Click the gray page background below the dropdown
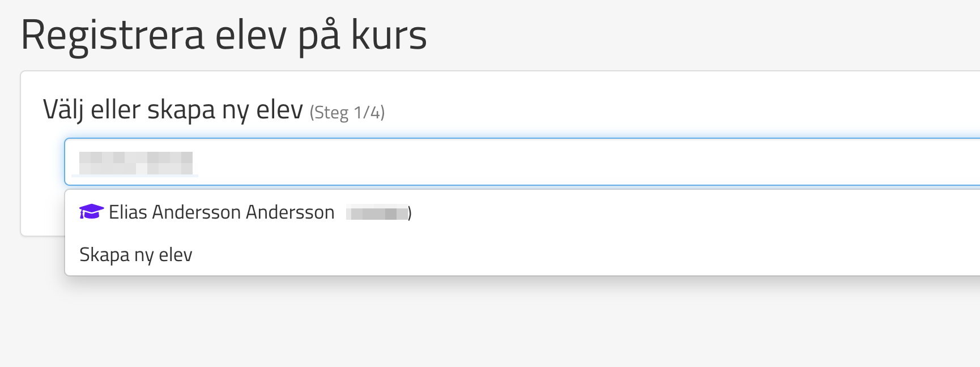The height and width of the screenshot is (367, 980). (453, 323)
